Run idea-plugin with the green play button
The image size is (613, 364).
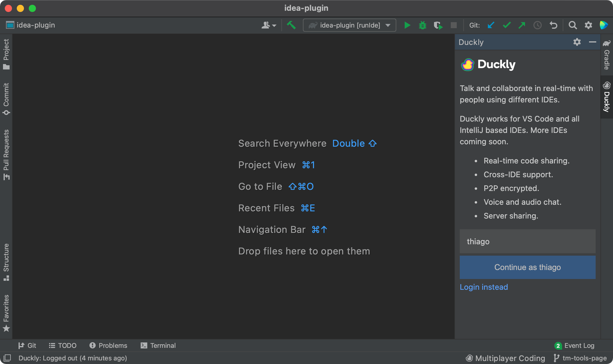tap(407, 25)
